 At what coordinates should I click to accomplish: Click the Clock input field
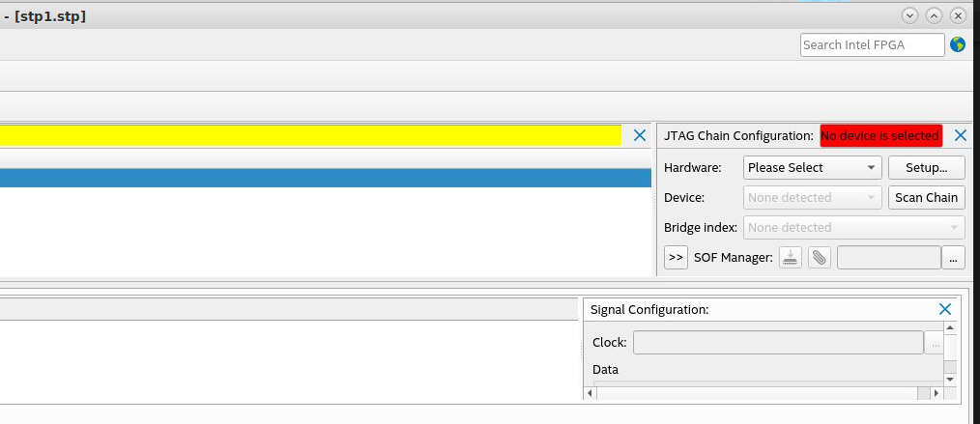pos(778,343)
